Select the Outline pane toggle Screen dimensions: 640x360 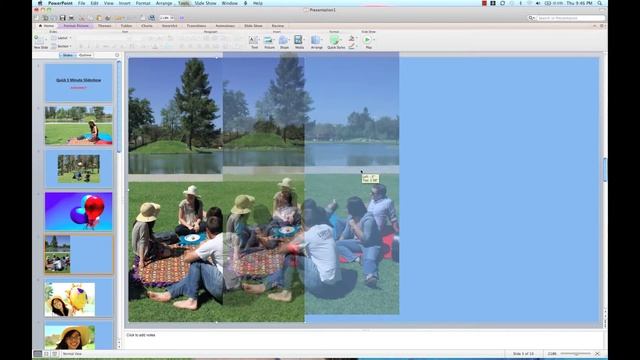pyautogui.click(x=85, y=55)
